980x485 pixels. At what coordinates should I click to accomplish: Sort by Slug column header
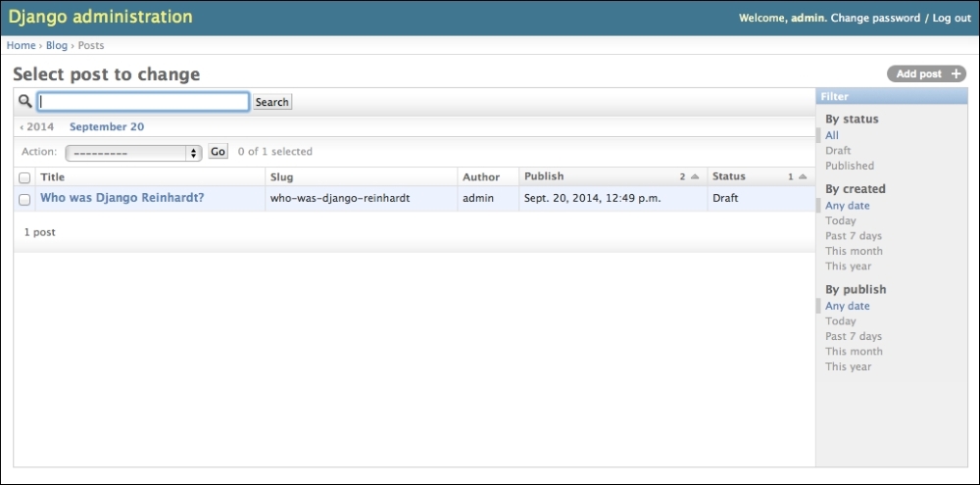click(x=281, y=177)
